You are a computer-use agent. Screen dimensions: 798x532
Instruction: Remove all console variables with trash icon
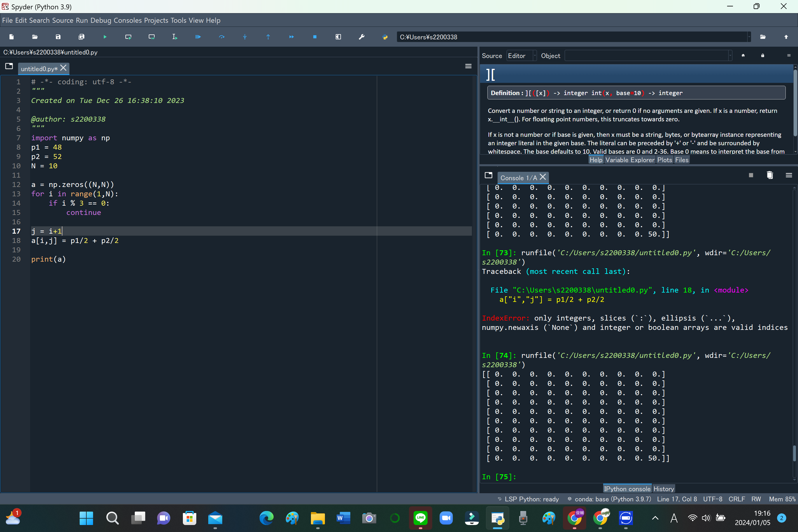769,175
